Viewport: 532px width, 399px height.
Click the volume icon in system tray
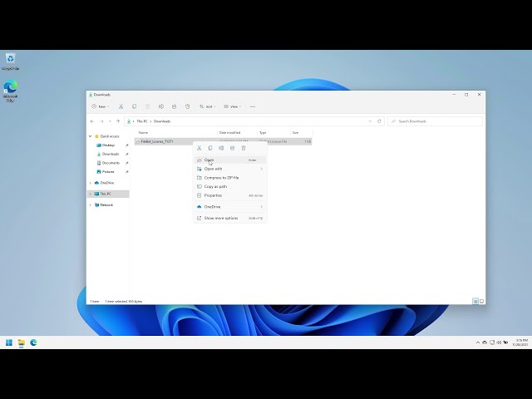(x=499, y=342)
